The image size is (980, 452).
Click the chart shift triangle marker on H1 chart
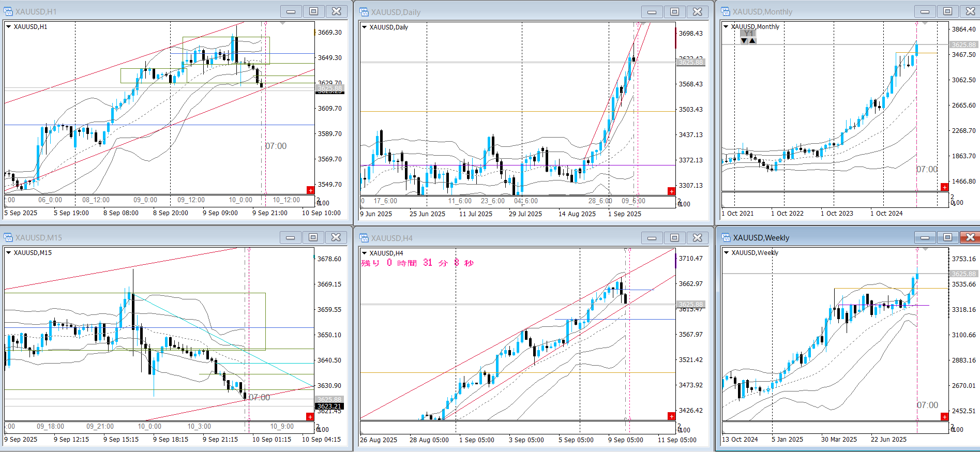click(x=282, y=23)
